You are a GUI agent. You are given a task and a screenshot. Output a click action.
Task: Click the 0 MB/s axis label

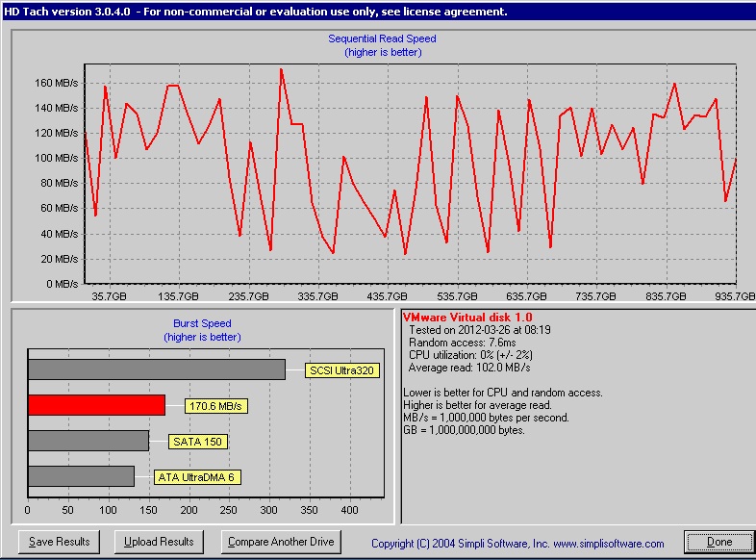tap(62, 284)
